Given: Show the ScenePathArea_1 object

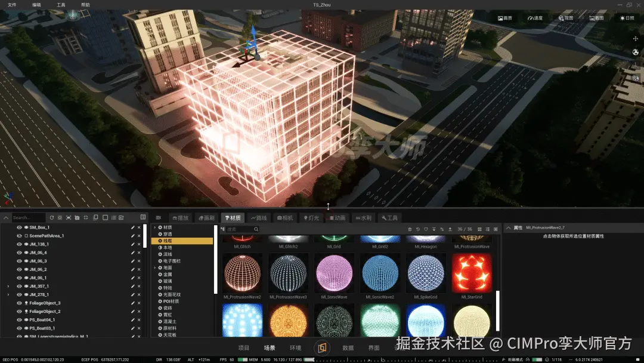Looking at the screenshot, I should click(x=19, y=236).
